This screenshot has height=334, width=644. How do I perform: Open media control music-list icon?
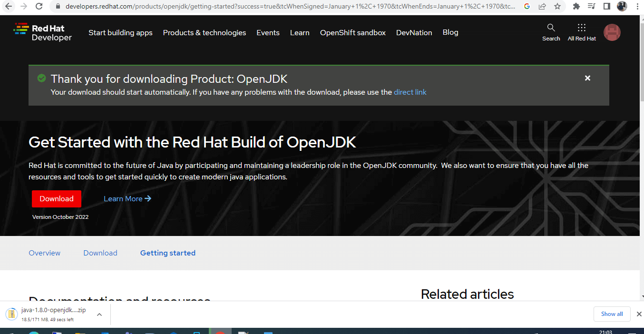coord(592,7)
